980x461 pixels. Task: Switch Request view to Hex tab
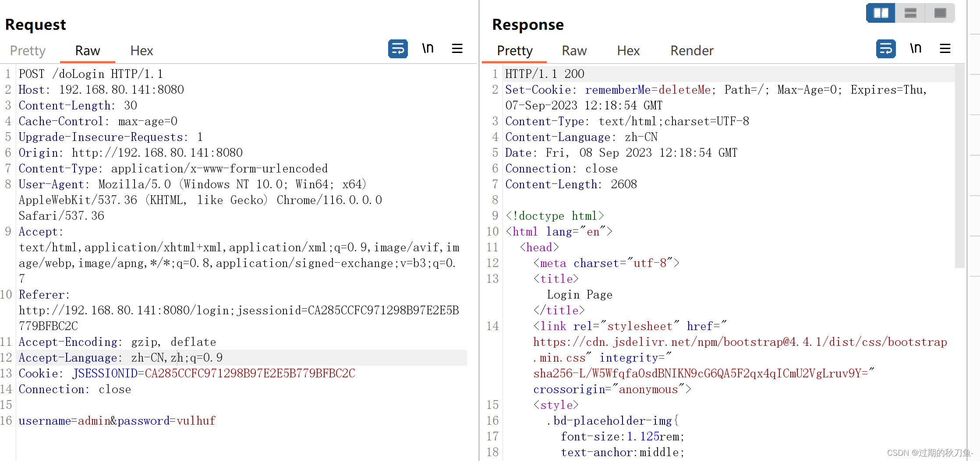pos(142,51)
